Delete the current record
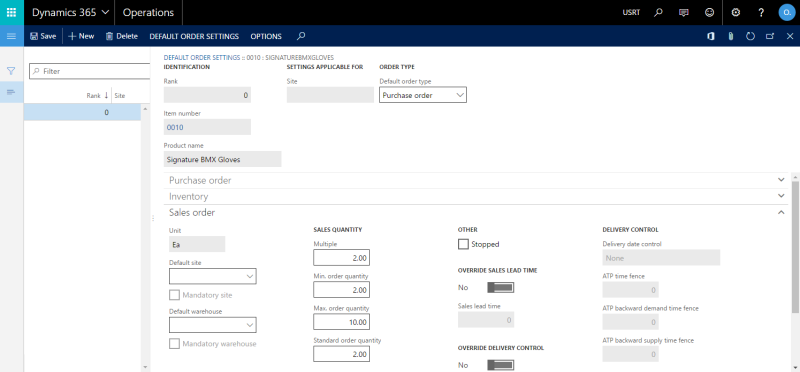Screen dimensions: 800x372 click(x=121, y=36)
